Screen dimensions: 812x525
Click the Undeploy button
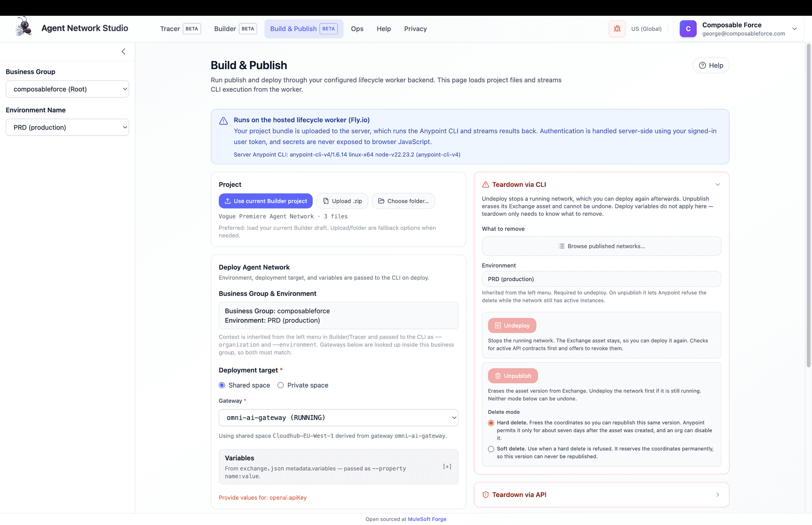pos(512,326)
